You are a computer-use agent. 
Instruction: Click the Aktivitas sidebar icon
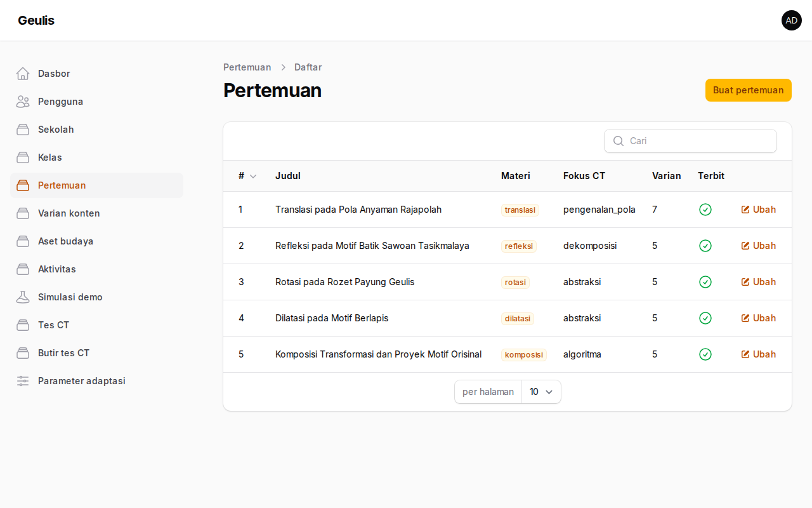pyautogui.click(x=23, y=269)
